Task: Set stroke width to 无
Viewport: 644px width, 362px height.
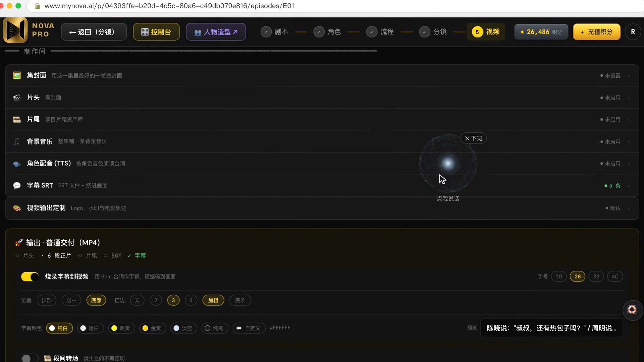Action: 137,300
